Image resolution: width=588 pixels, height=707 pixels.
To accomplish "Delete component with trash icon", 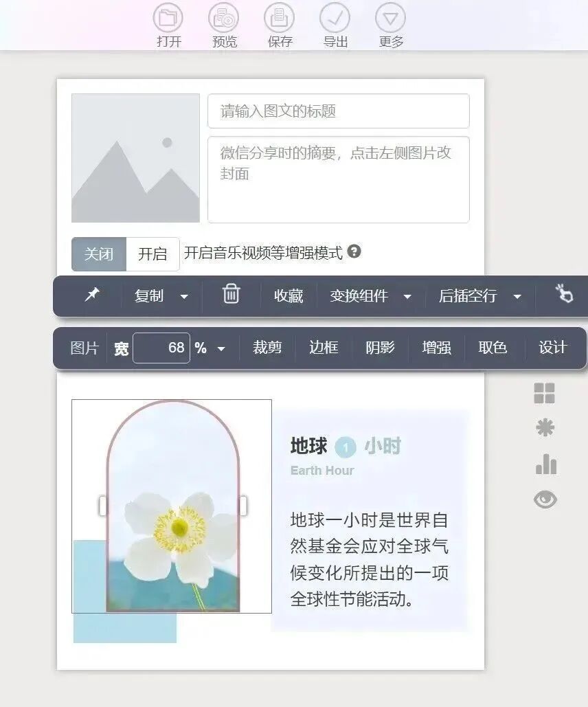I will point(231,294).
